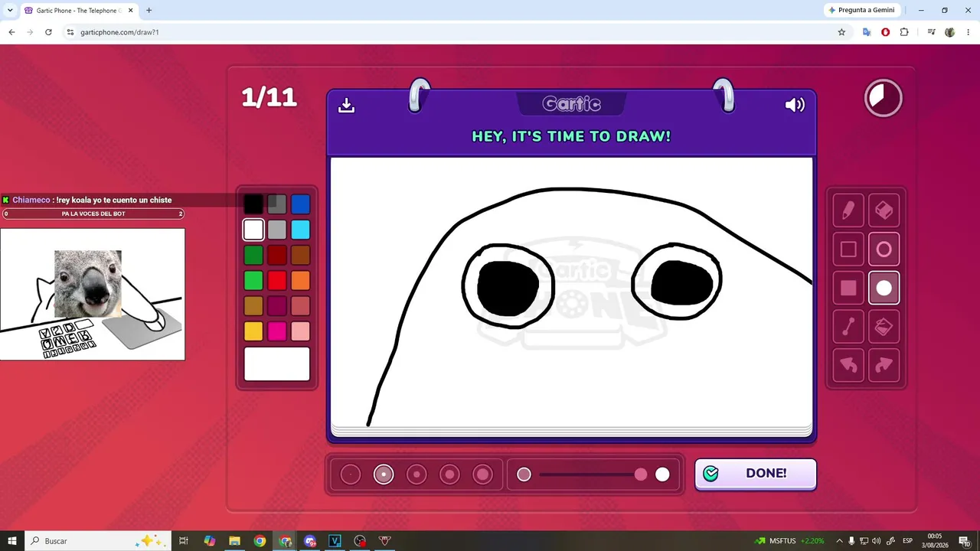This screenshot has width=980, height=551.
Task: Pick the white color swatch in the palette grid
Action: [x=253, y=230]
